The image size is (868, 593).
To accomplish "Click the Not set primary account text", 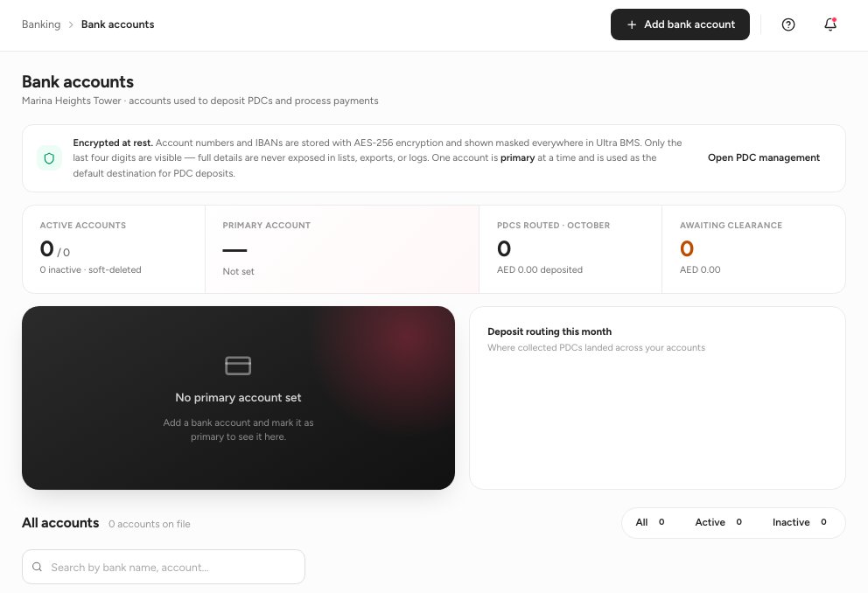I will [x=238, y=272].
